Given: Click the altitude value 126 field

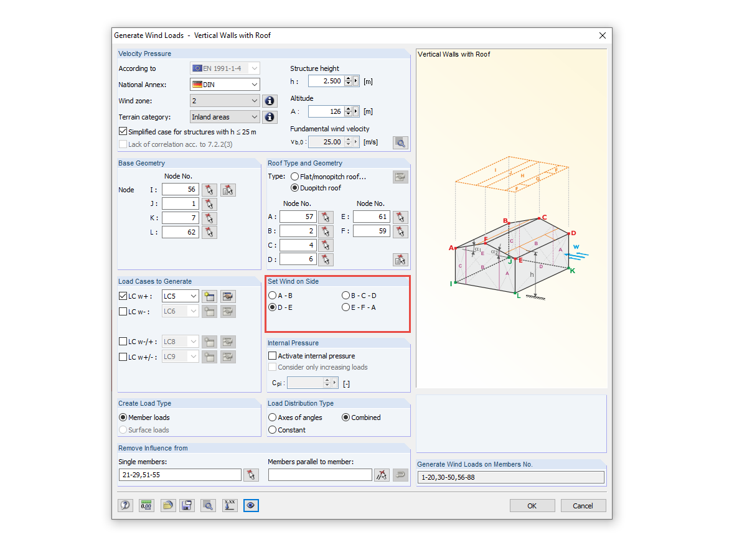Looking at the screenshot, I should point(326,111).
